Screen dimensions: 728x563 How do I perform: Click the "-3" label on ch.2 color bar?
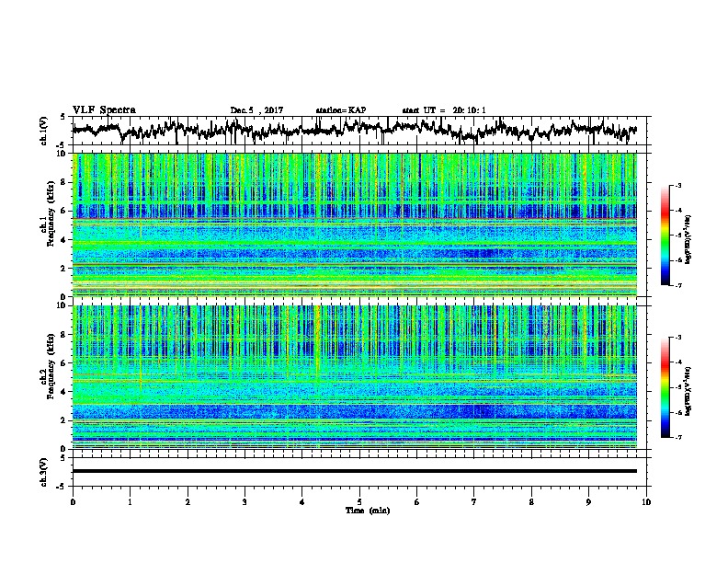[x=678, y=338]
